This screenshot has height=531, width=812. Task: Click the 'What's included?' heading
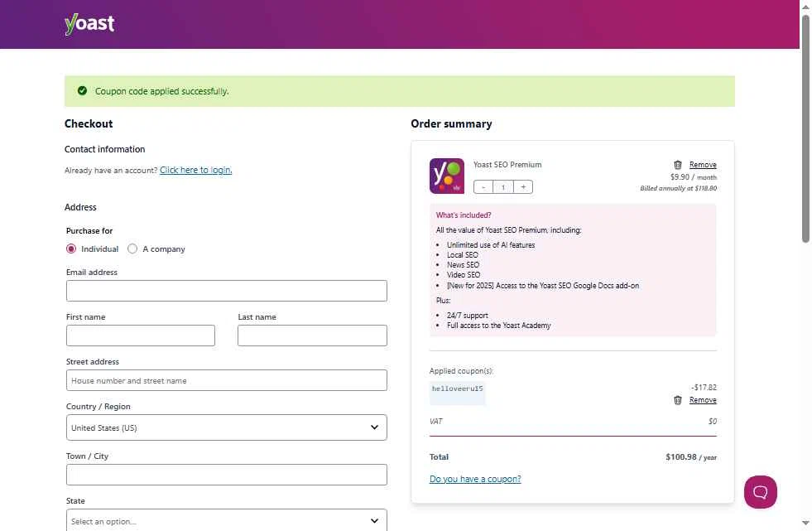tap(464, 215)
